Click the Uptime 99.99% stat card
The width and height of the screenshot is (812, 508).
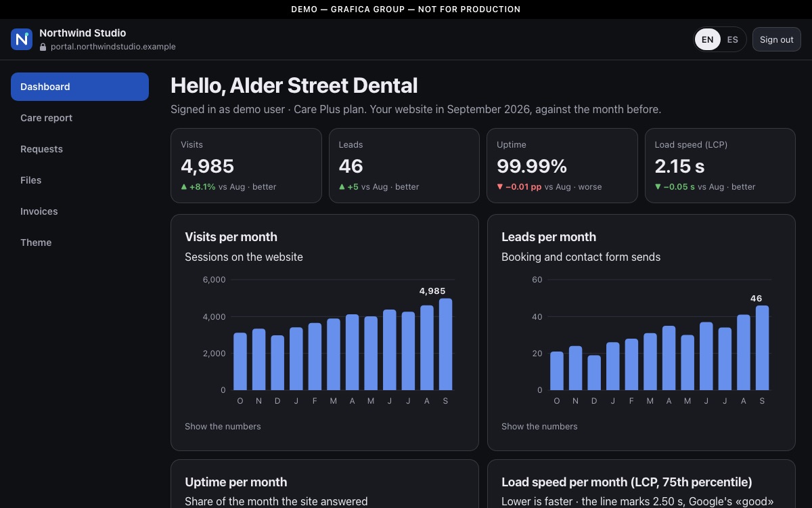[562, 166]
